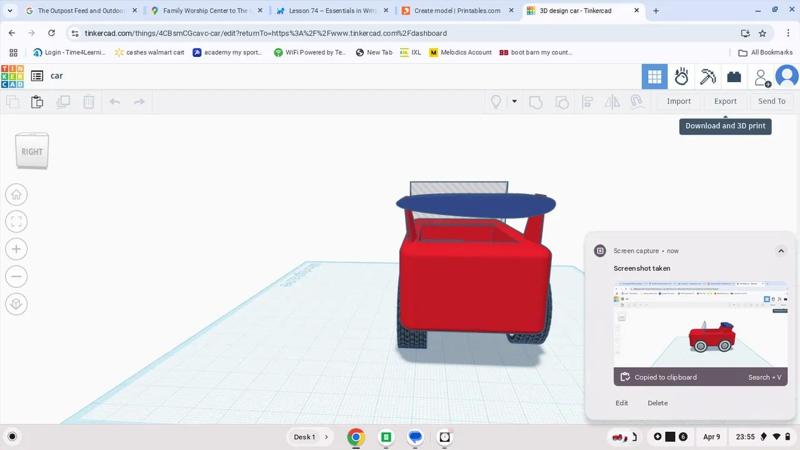
Task: Zoom out with the minus button
Action: coord(16,276)
